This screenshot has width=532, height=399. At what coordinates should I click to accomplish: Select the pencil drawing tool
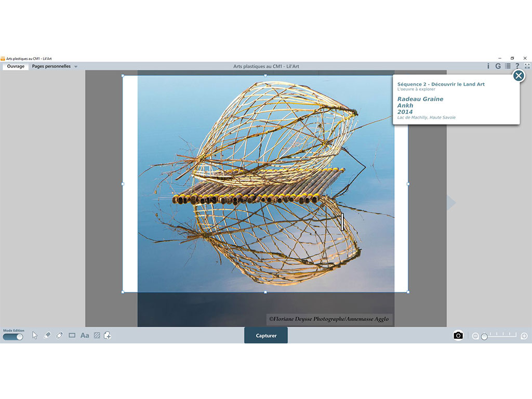(x=47, y=336)
